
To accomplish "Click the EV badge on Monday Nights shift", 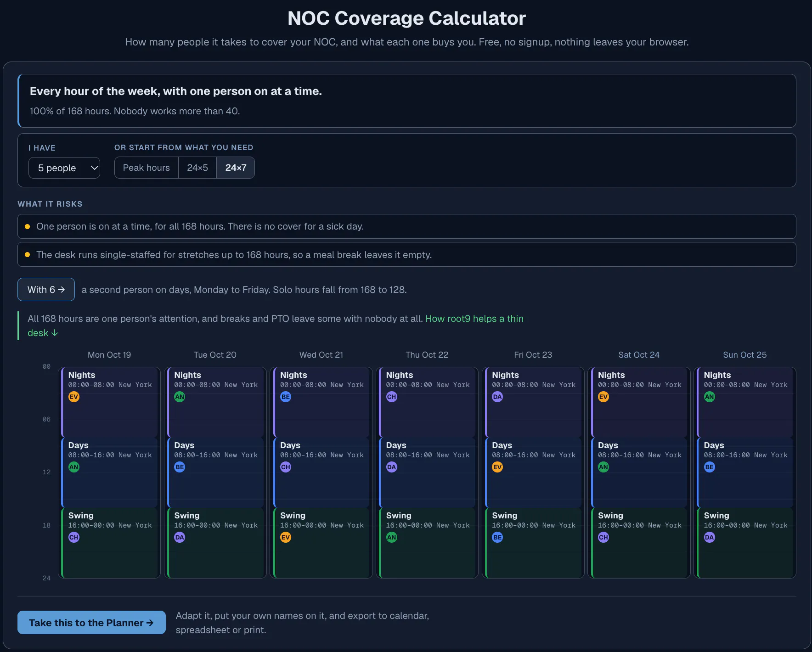I will [74, 397].
